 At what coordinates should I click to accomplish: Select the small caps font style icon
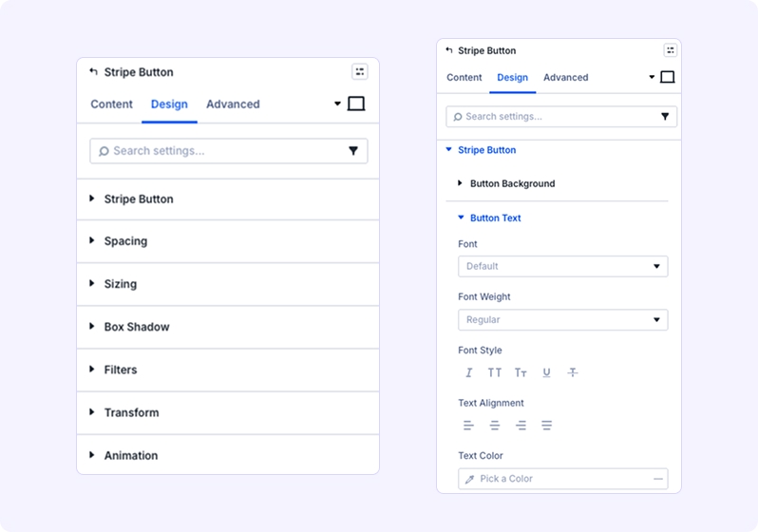point(521,373)
